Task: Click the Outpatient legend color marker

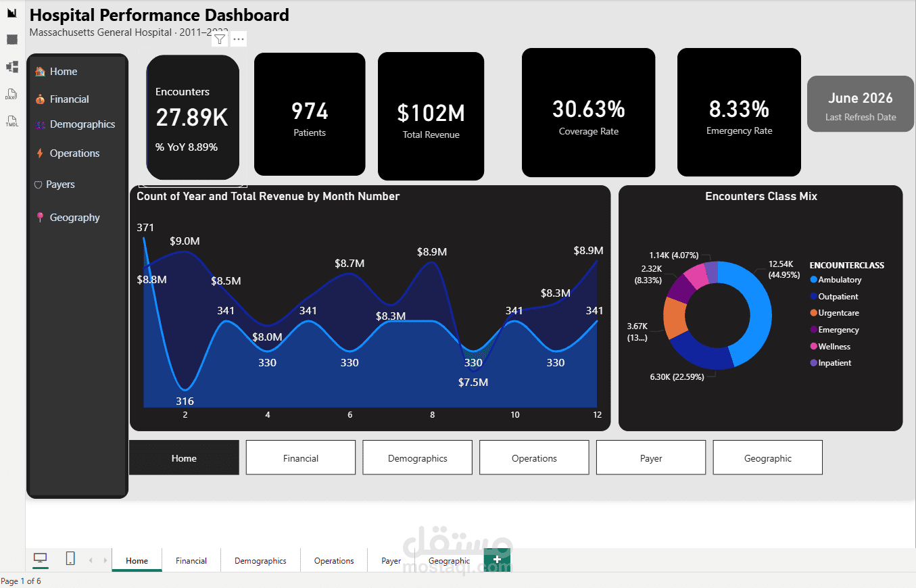Action: coord(813,297)
